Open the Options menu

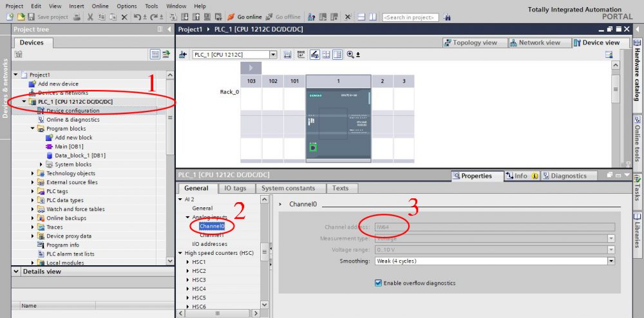coord(127,6)
